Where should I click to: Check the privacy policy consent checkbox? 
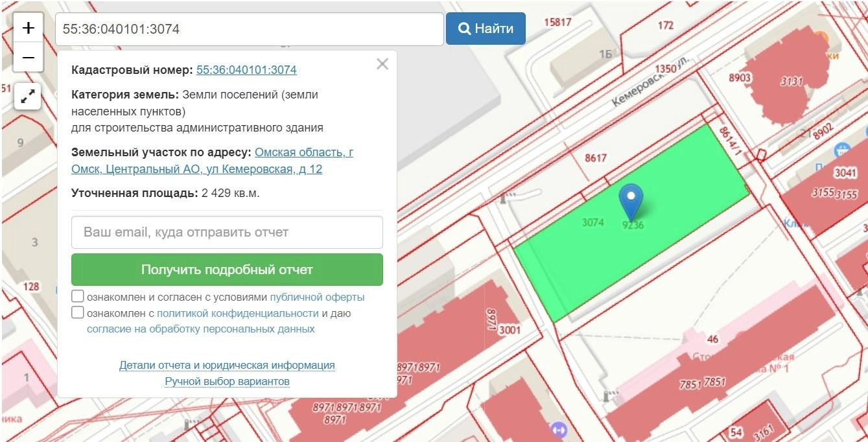78,313
